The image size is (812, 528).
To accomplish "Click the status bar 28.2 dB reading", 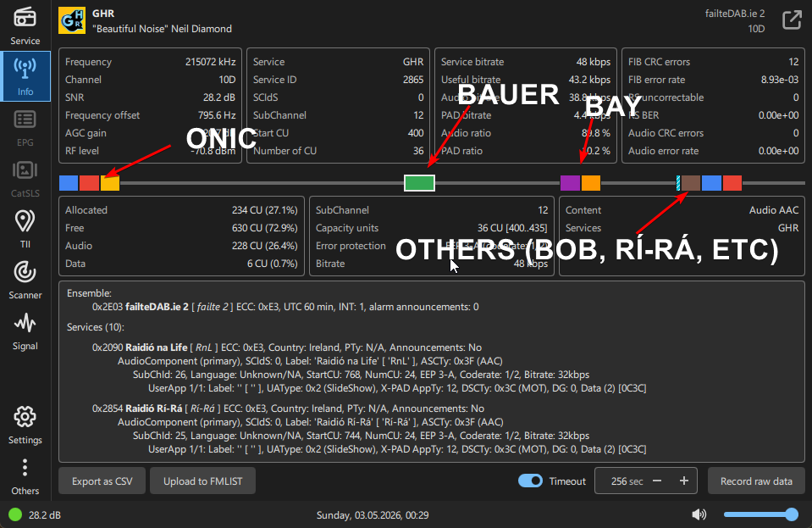I will click(x=45, y=515).
